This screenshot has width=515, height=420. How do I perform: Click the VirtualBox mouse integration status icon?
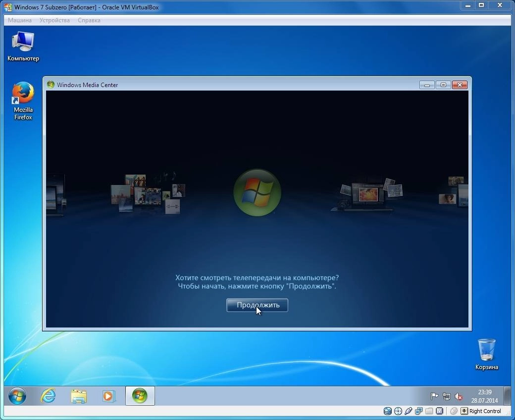click(454, 411)
